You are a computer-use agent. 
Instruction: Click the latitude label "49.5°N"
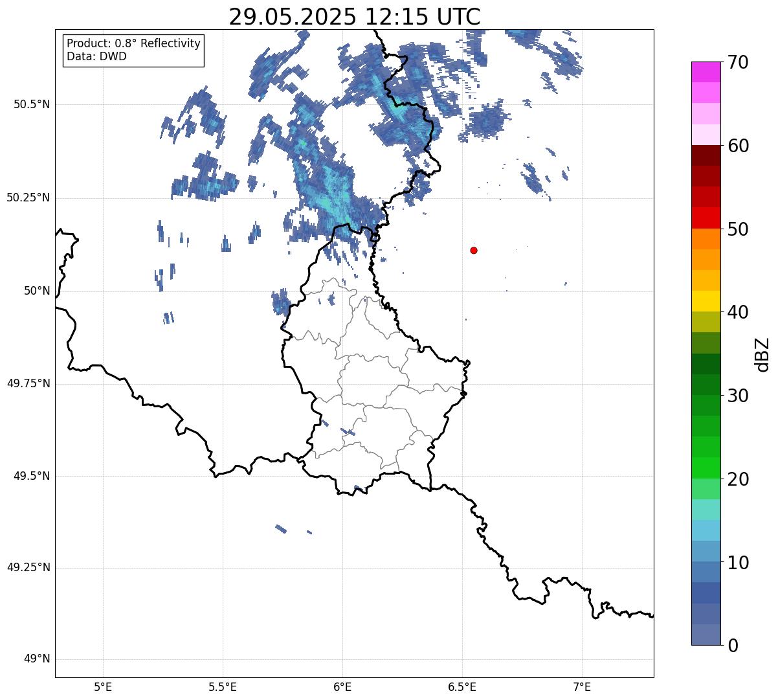[x=32, y=476]
